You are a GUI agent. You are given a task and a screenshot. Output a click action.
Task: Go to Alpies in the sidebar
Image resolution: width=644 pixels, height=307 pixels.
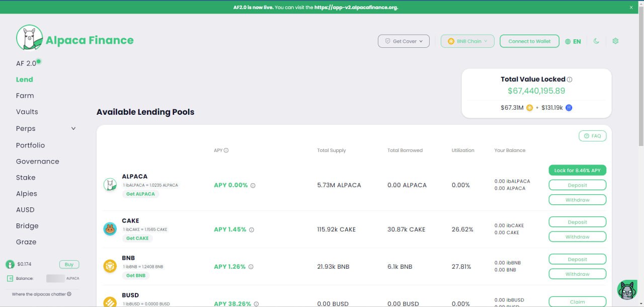[x=27, y=193]
